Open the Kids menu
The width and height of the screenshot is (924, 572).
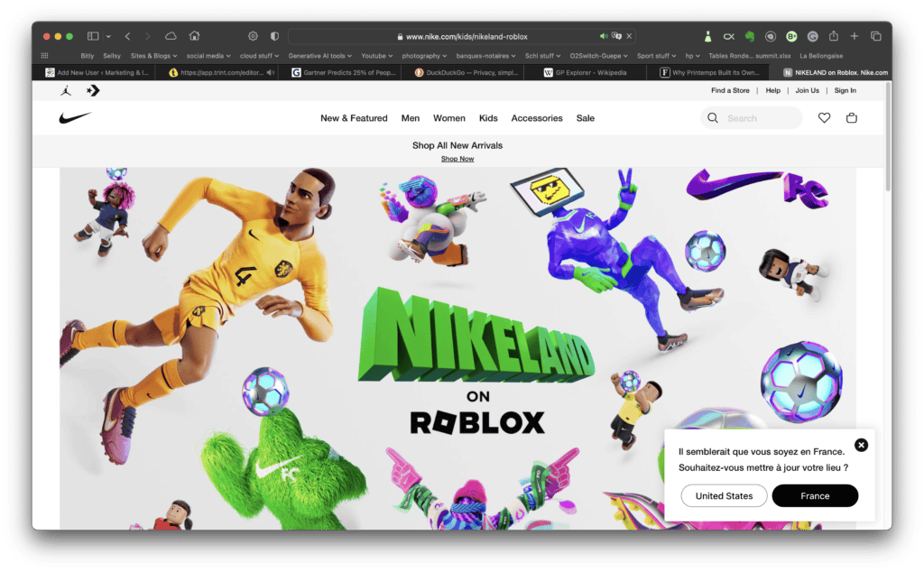pyautogui.click(x=488, y=118)
